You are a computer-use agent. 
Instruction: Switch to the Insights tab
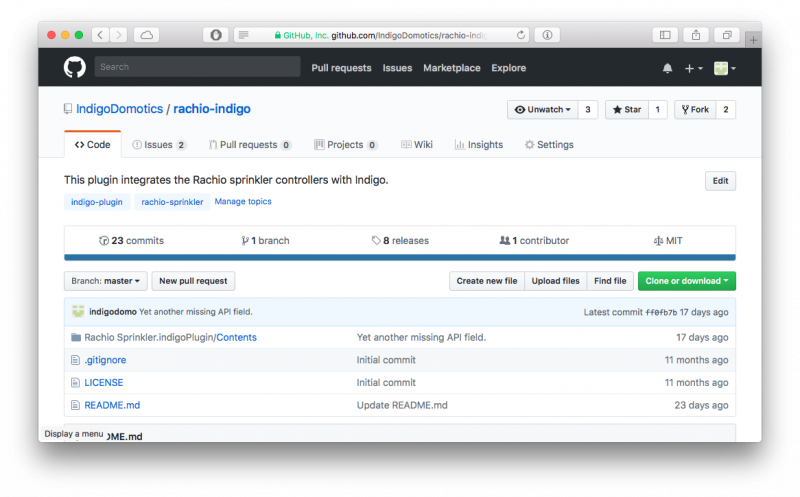click(479, 145)
